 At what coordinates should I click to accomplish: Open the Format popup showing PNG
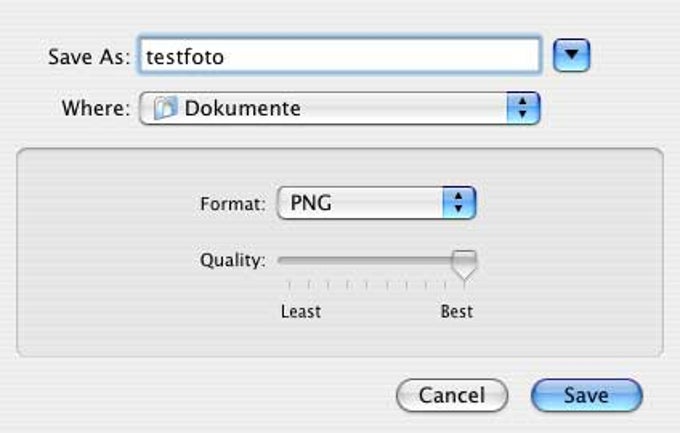point(376,203)
